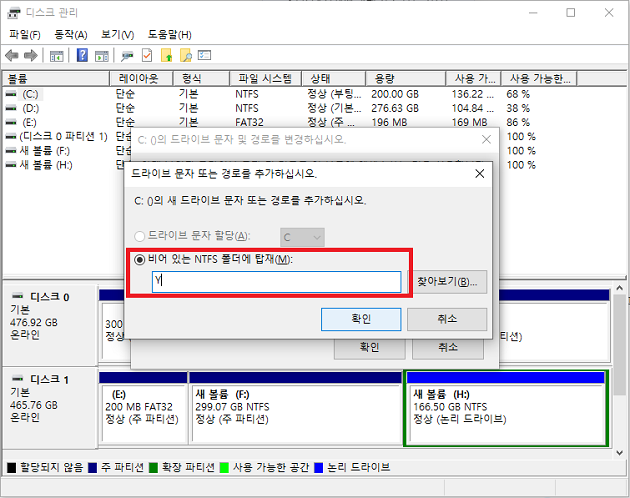Click the 276.63 GB capacity cell

(395, 108)
